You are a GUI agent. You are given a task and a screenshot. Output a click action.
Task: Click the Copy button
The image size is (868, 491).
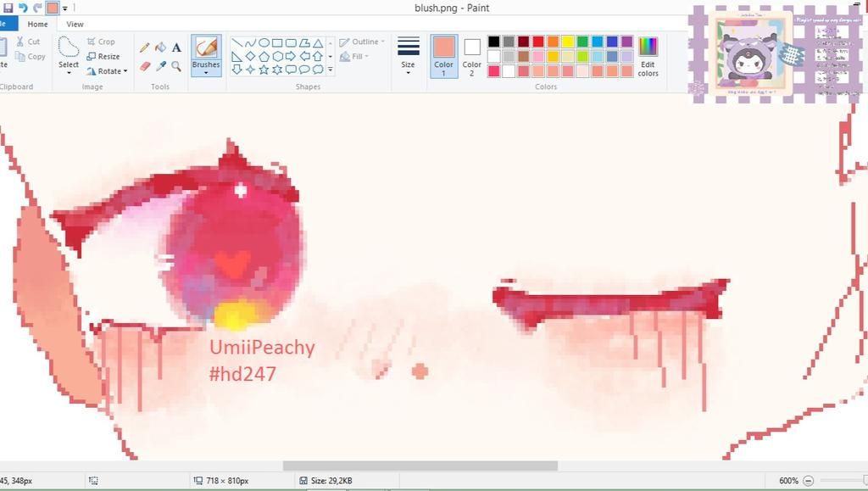coord(31,57)
